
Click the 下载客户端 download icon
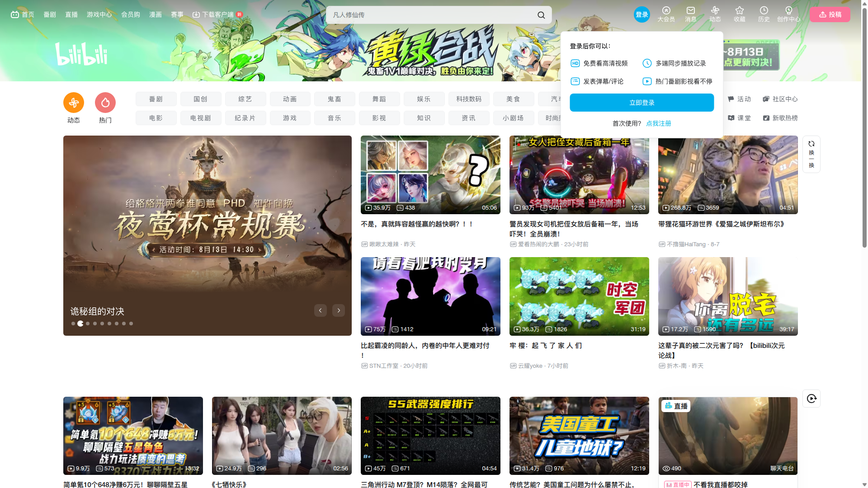point(196,14)
